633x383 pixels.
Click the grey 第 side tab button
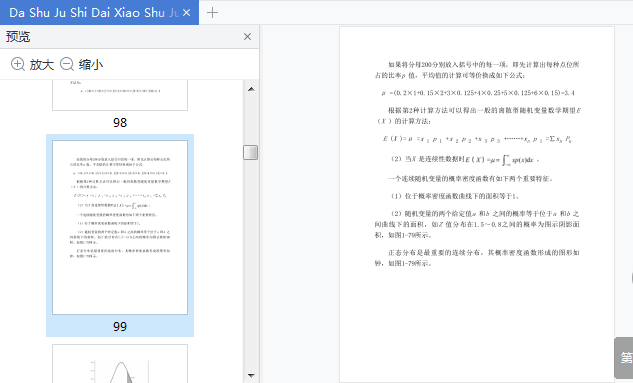click(x=624, y=358)
